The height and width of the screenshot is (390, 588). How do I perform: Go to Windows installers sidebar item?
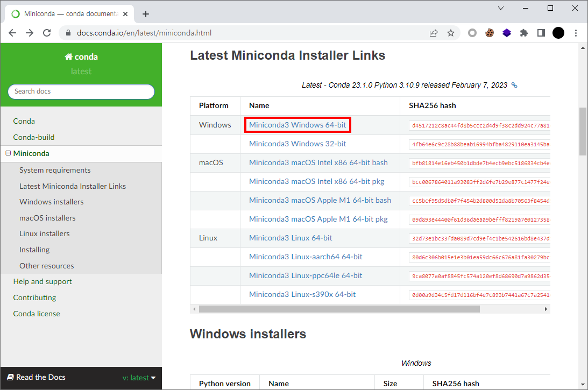(51, 202)
